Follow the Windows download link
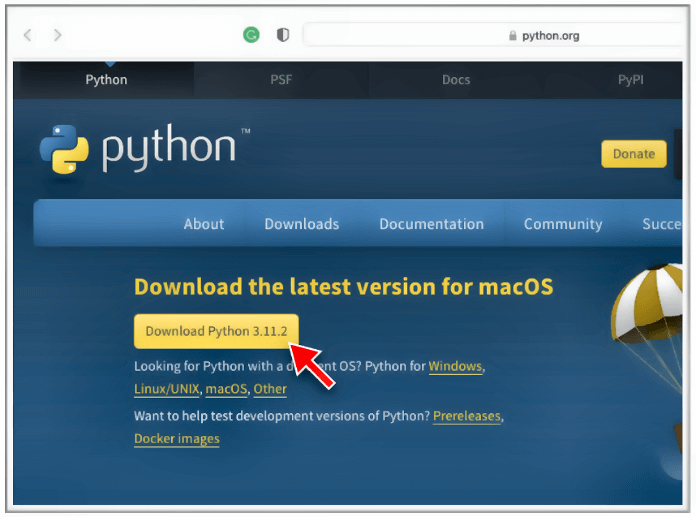Screen dimensions: 696x517 (x=455, y=366)
